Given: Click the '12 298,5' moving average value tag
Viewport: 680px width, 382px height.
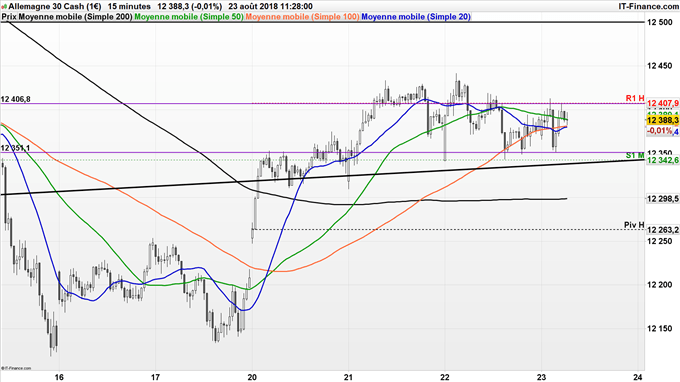Looking at the screenshot, I should [663, 199].
